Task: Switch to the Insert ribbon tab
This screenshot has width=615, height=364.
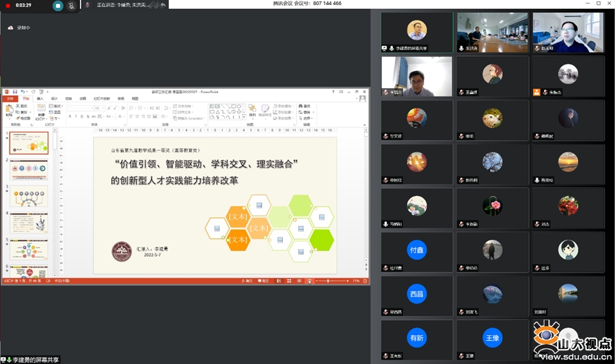Action: (40, 98)
